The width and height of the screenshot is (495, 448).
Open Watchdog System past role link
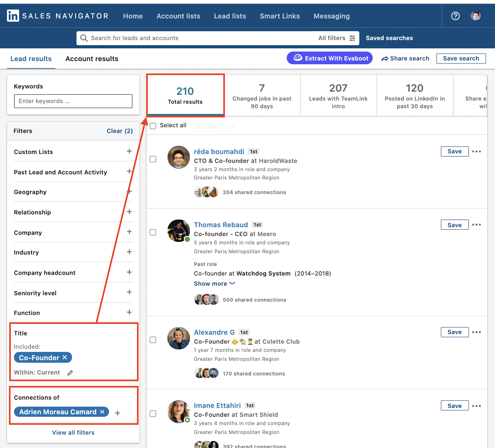tap(263, 273)
